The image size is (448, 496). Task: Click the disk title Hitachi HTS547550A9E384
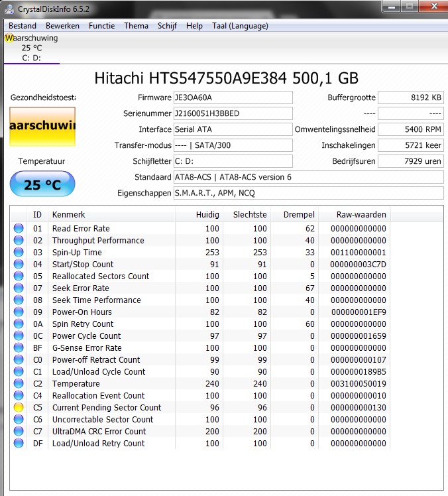(x=227, y=78)
